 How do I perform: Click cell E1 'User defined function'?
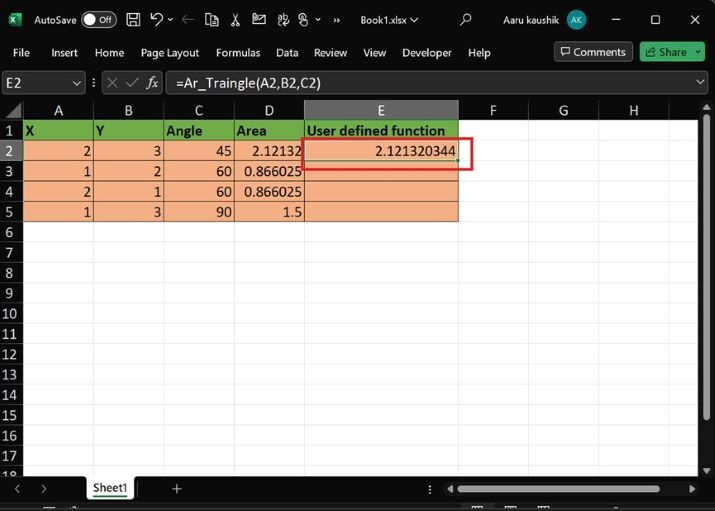pyautogui.click(x=381, y=131)
